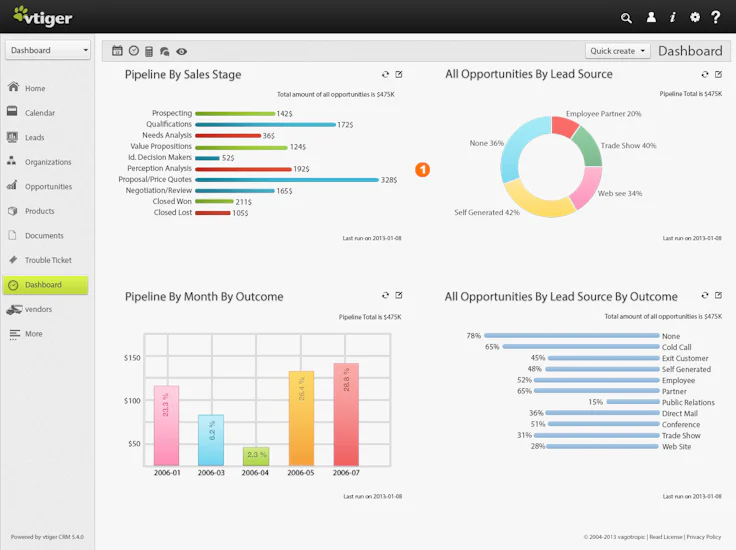Click 'Pipeline By Sales Stage' title
The width and height of the screenshot is (736, 550).
click(183, 75)
